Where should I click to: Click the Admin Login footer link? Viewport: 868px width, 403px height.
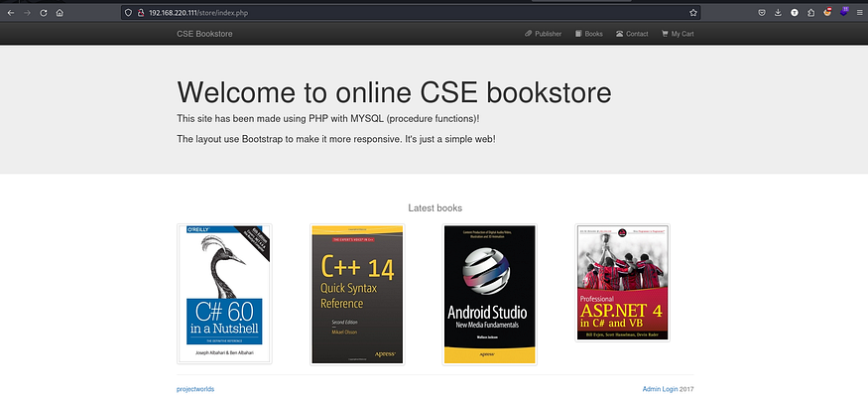click(x=660, y=389)
